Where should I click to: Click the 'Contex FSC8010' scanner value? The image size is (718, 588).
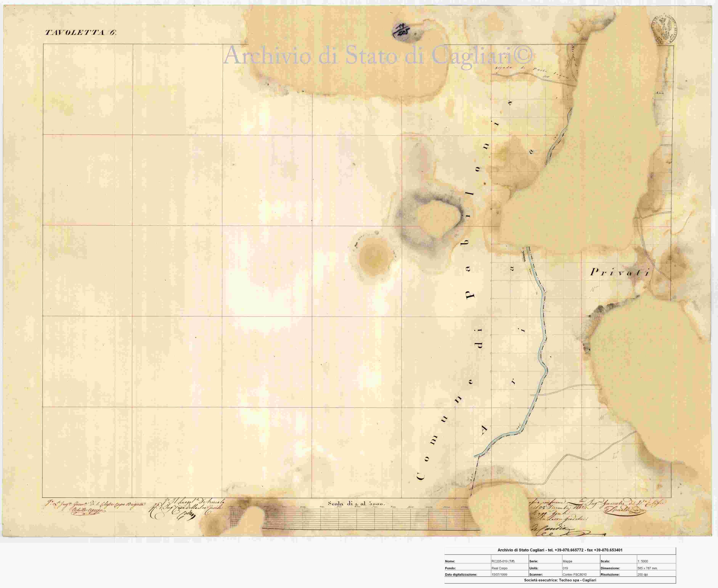pos(574,574)
